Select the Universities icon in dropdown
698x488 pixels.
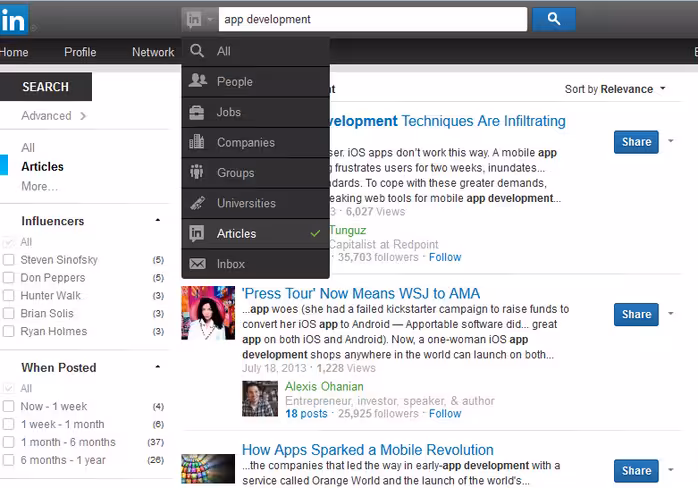[197, 203]
